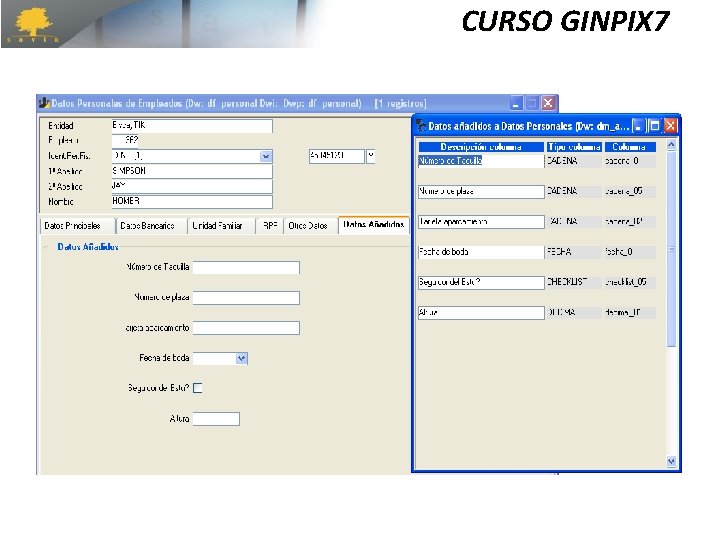Click the aparcamiento form input field

pyautogui.click(x=246, y=328)
